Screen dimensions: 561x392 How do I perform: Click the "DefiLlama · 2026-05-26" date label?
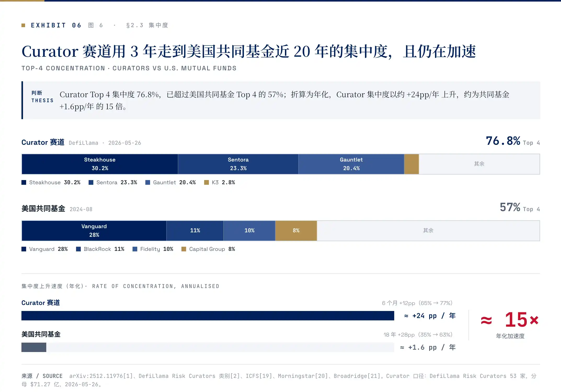[x=105, y=143]
